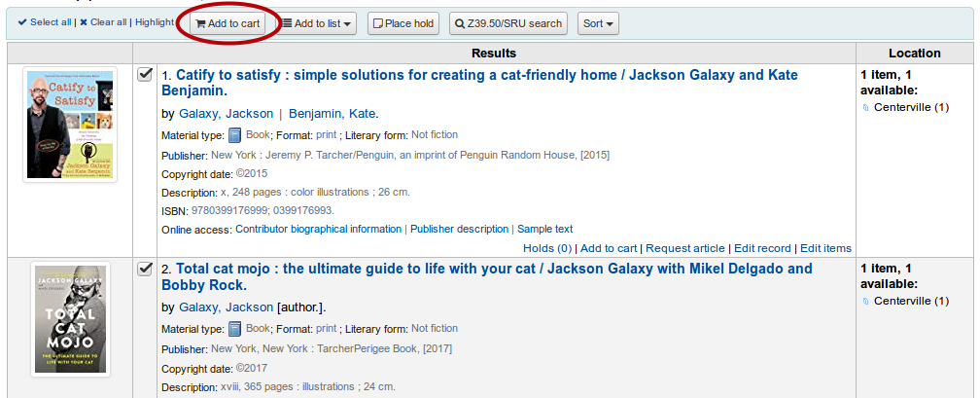
Task: Uncheck the Total cat mojo checkbox
Action: click(144, 270)
